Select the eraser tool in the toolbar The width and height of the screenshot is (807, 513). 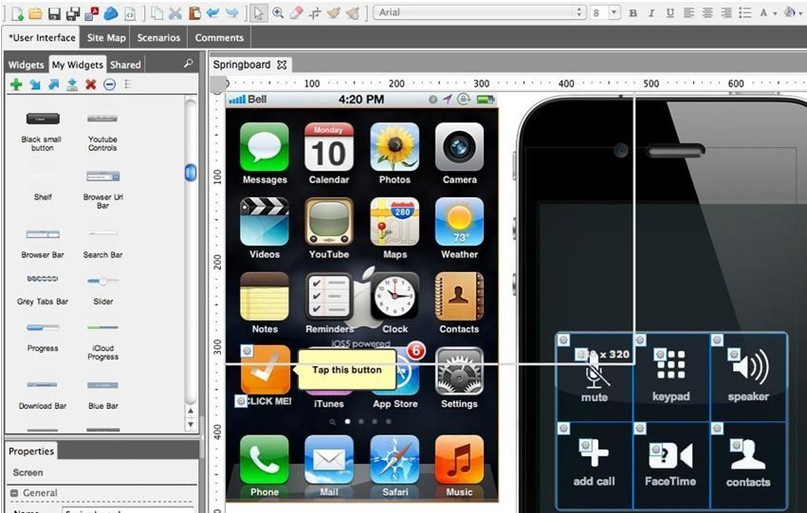[295, 13]
